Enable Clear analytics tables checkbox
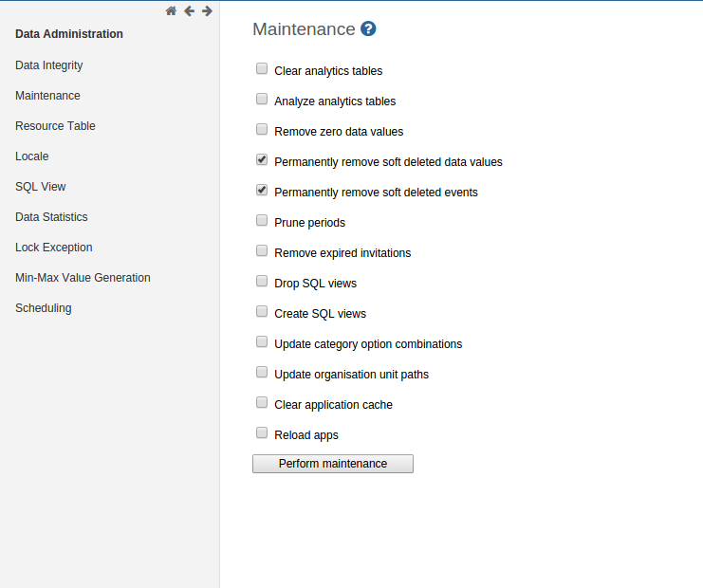 point(262,68)
